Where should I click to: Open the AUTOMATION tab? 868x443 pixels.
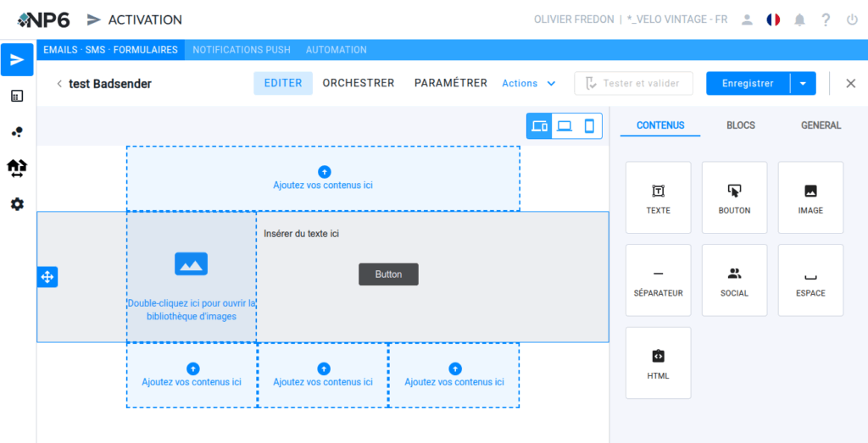[336, 50]
